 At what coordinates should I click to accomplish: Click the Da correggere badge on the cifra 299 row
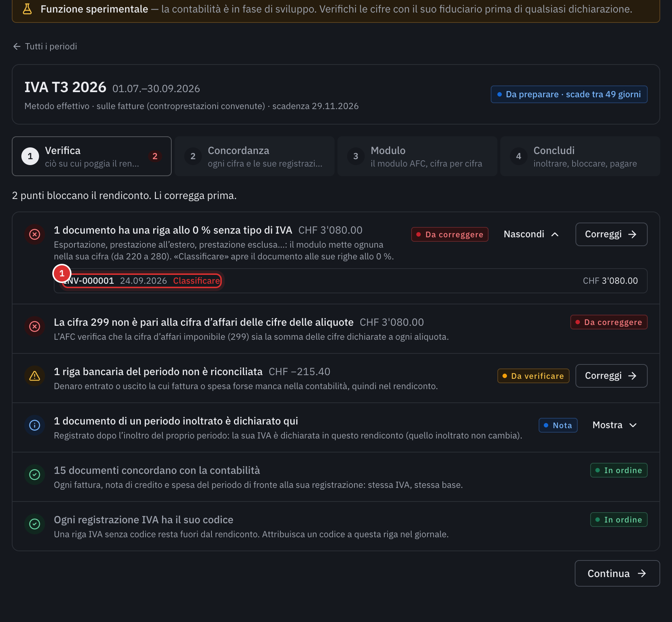point(609,322)
